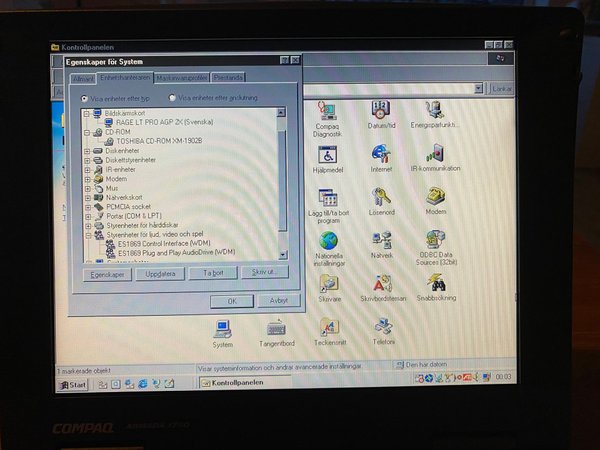Screen dimensions: 600x450
Task: Collapse Styrenheter för ljud, video och spel
Action: tap(89, 235)
